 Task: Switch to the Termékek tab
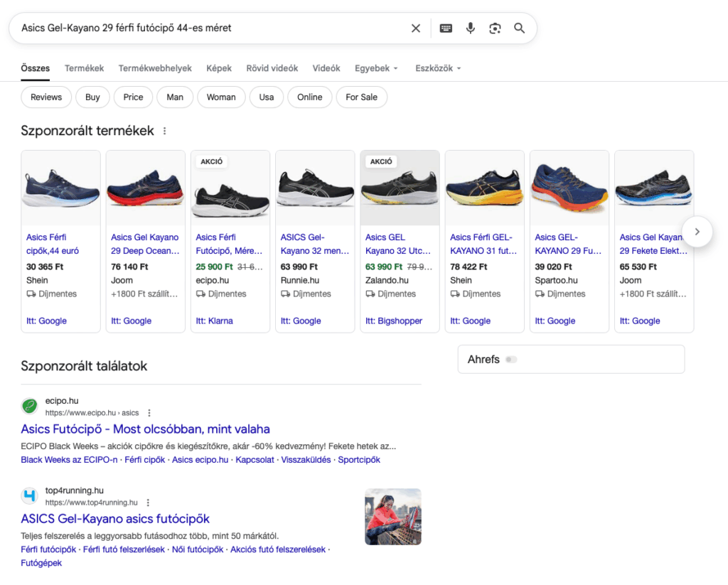84,68
